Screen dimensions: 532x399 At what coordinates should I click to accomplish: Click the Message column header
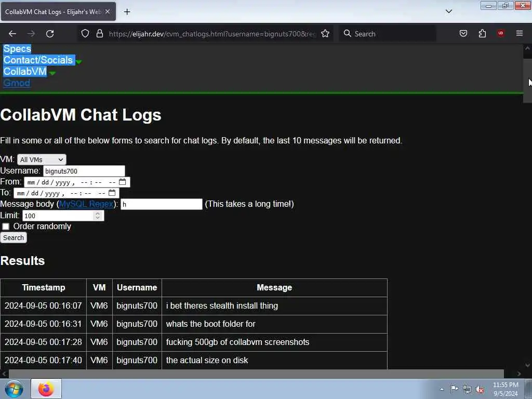coord(274,288)
